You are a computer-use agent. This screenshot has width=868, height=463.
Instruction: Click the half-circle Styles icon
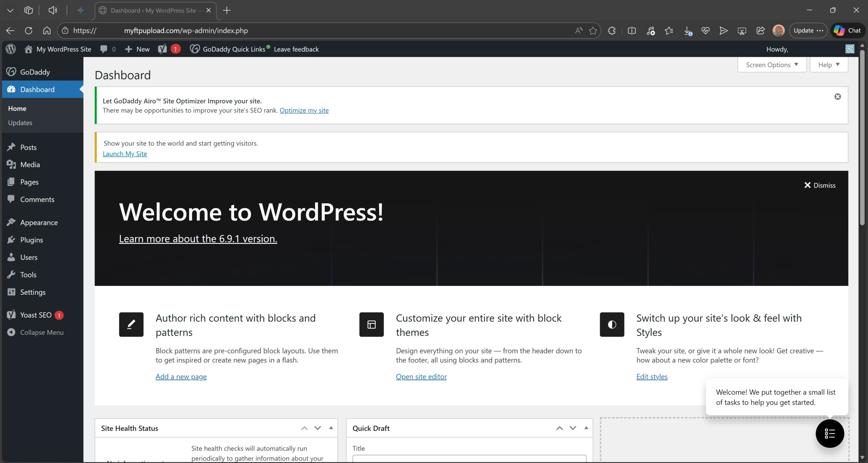[x=612, y=325]
